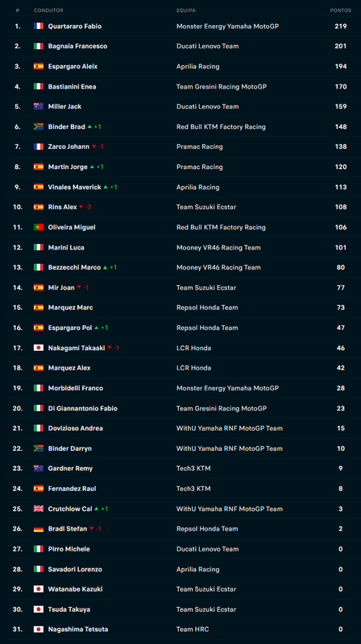361x644 pixels.
Task: Click the Australian flag next to Miller Jack
Action: 38,106
